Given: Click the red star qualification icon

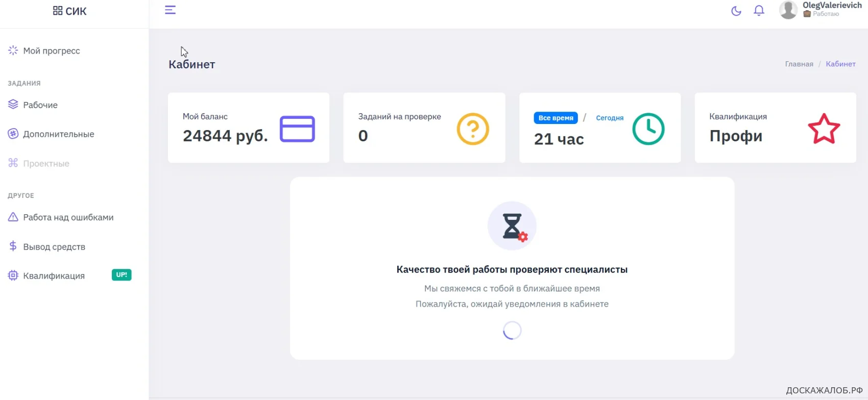Looking at the screenshot, I should 824,129.
